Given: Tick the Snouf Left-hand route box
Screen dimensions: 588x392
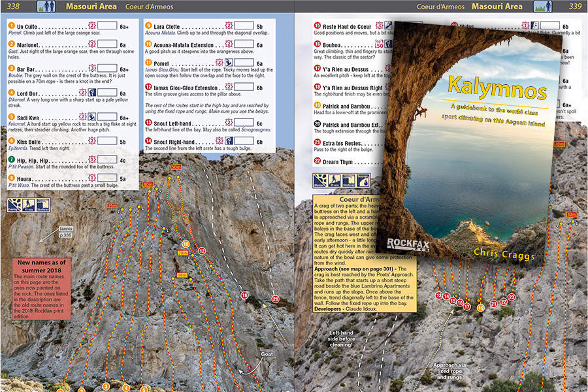Looking at the screenshot, I should 244,122.
